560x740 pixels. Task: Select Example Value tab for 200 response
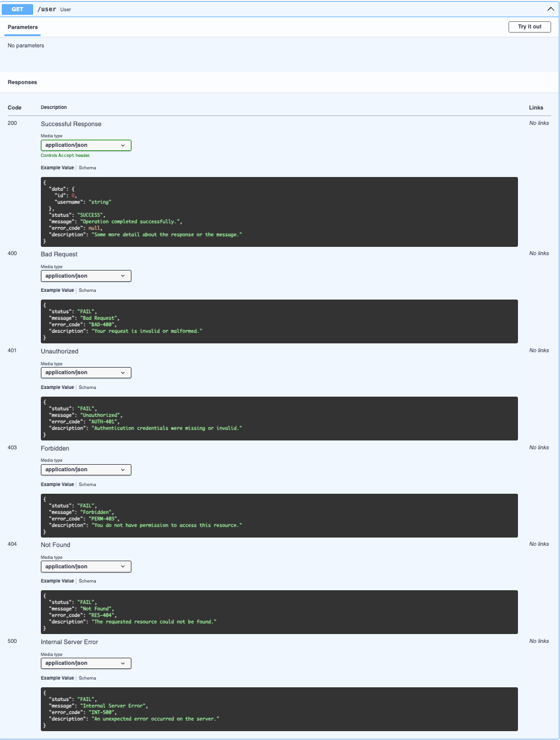(57, 168)
